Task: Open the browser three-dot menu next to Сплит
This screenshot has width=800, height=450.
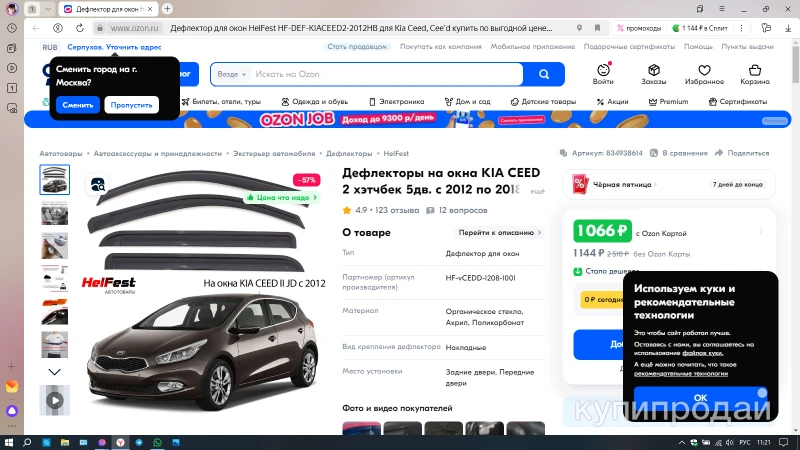Action: [741, 28]
